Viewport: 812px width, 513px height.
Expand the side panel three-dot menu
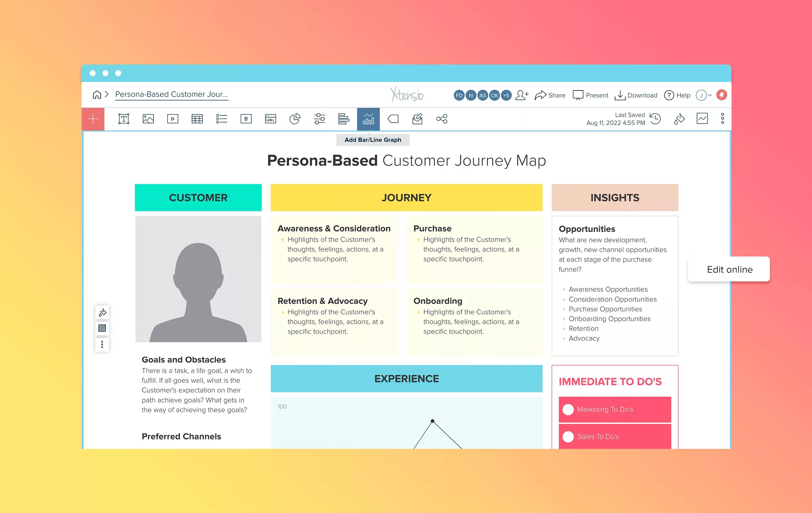click(x=102, y=344)
